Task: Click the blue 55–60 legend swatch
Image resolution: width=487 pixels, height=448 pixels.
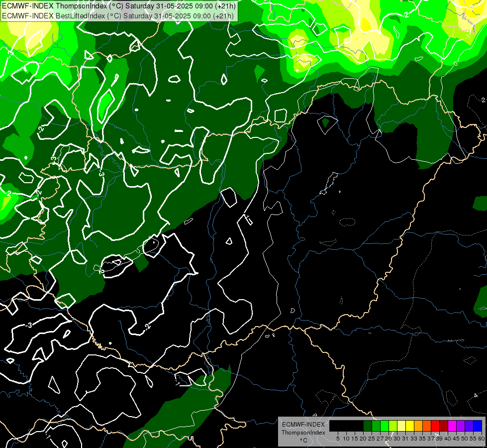Action: tap(478, 426)
